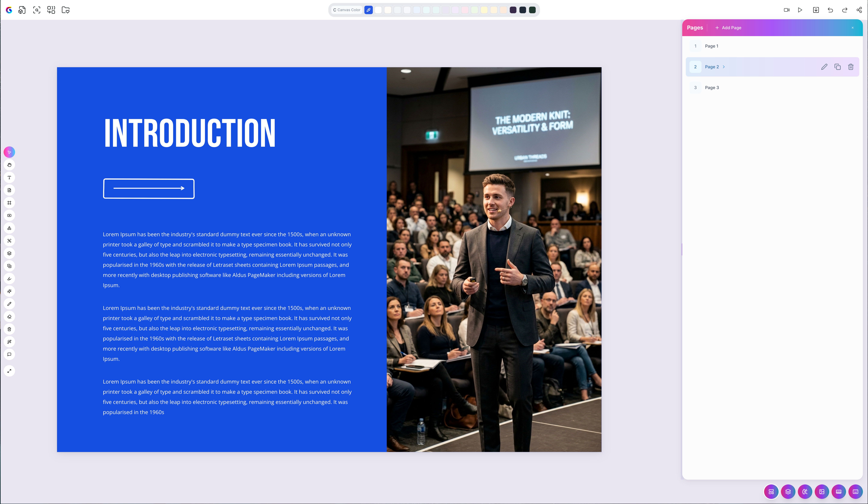
Task: Open the layout templates round button
Action: [x=771, y=492]
